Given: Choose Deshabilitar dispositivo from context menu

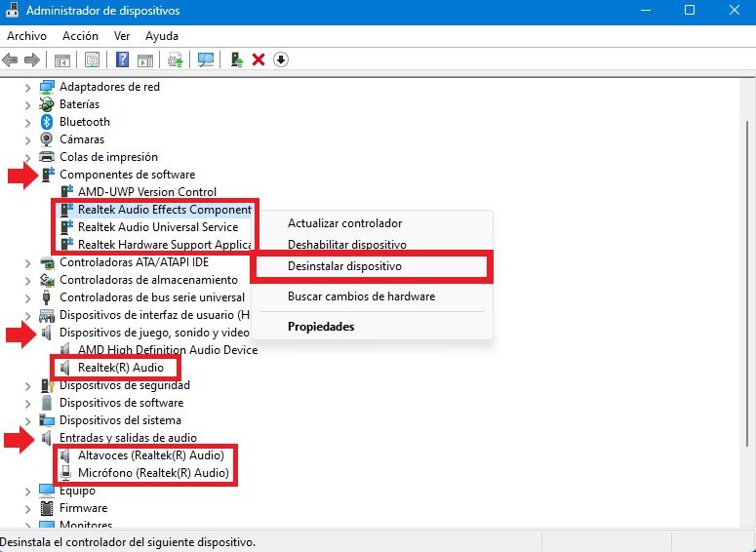Looking at the screenshot, I should [372, 245].
